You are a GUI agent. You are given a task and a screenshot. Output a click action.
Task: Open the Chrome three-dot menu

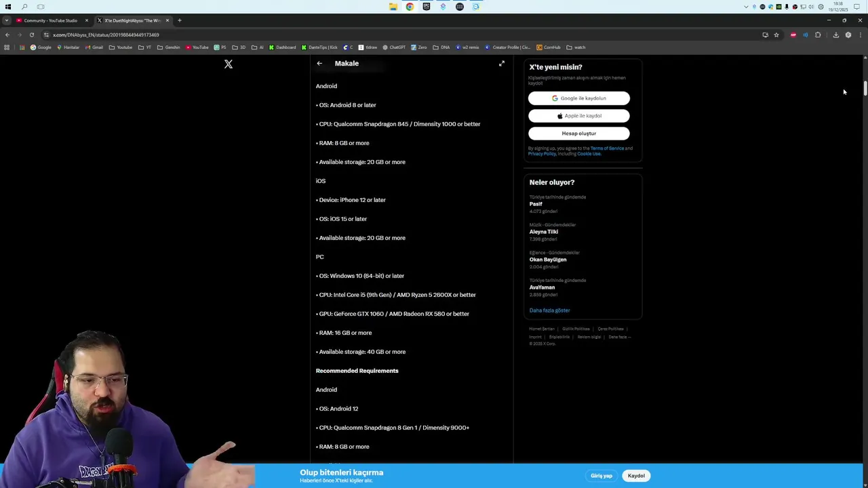(x=860, y=35)
